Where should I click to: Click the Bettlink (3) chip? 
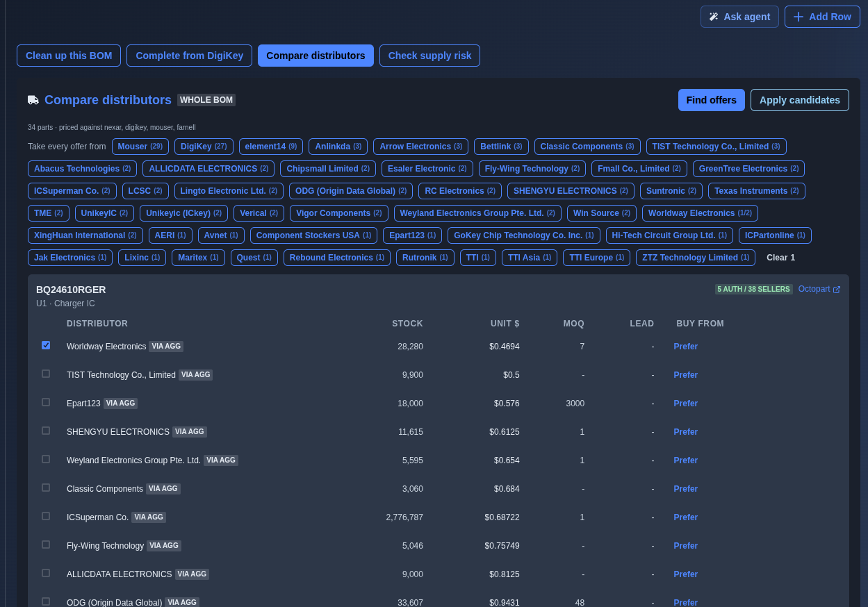(501, 147)
